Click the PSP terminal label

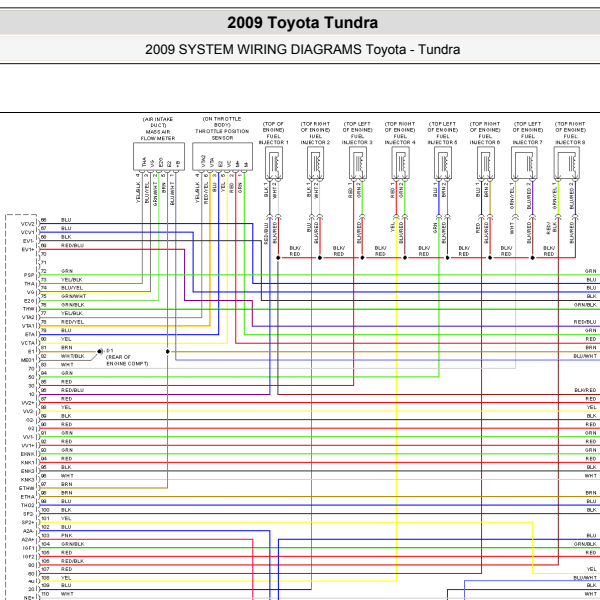click(29, 275)
